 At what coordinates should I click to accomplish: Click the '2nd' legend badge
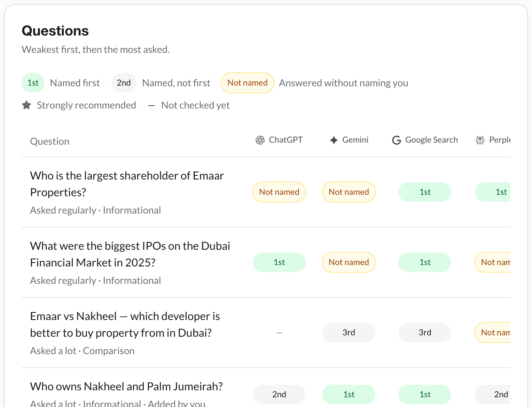124,83
